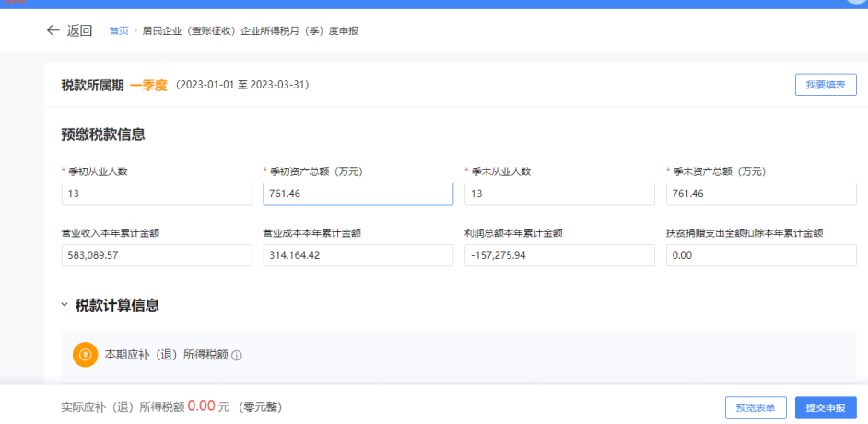Click the （零元整） text in footer

[261, 407]
